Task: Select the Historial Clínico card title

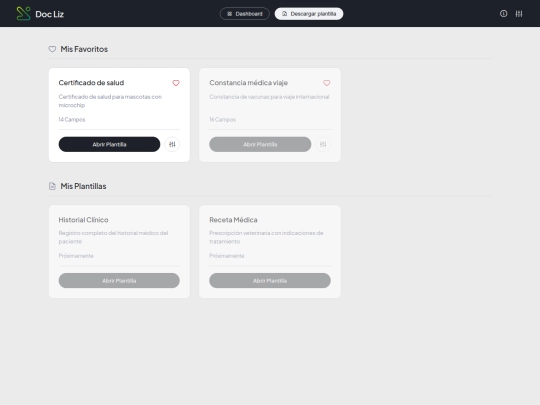Action: 83,220
